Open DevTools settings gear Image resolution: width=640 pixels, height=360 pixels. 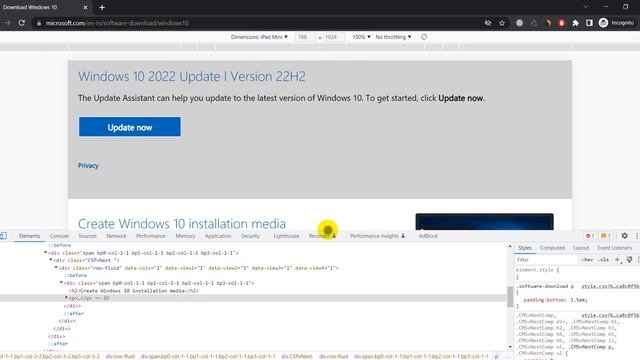click(x=624, y=236)
